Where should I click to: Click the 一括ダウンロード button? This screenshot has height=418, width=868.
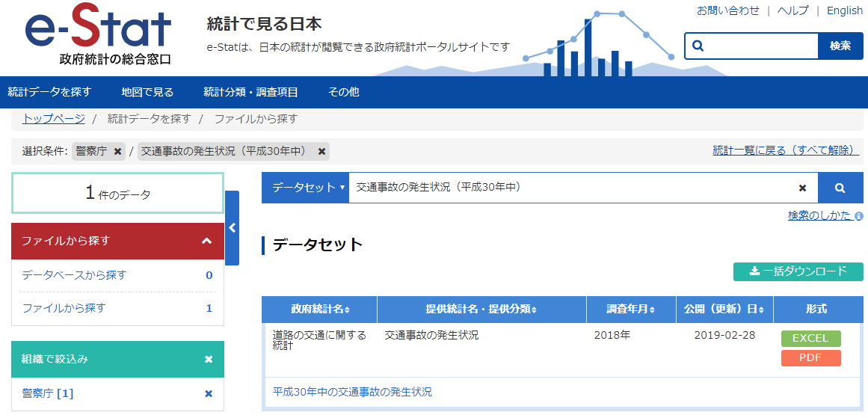(798, 271)
